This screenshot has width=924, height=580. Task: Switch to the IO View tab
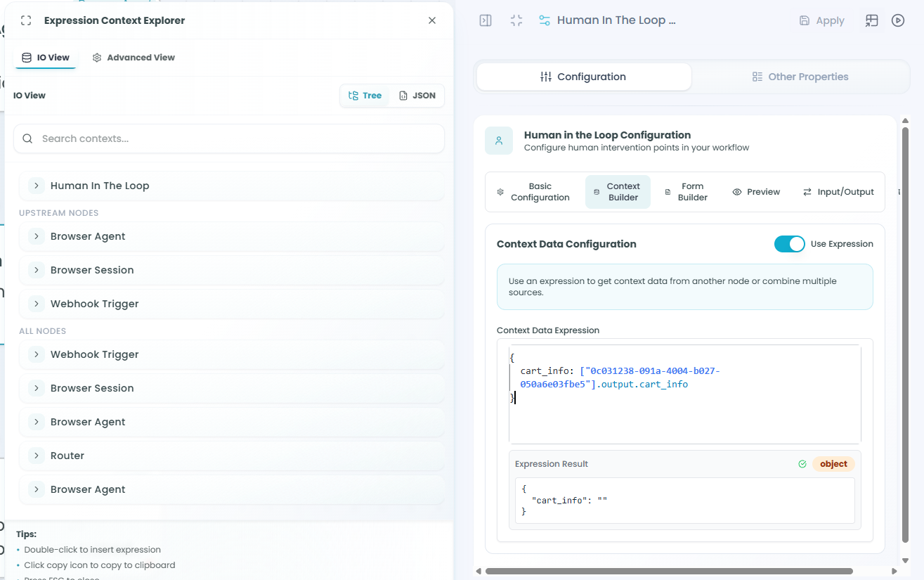point(46,58)
